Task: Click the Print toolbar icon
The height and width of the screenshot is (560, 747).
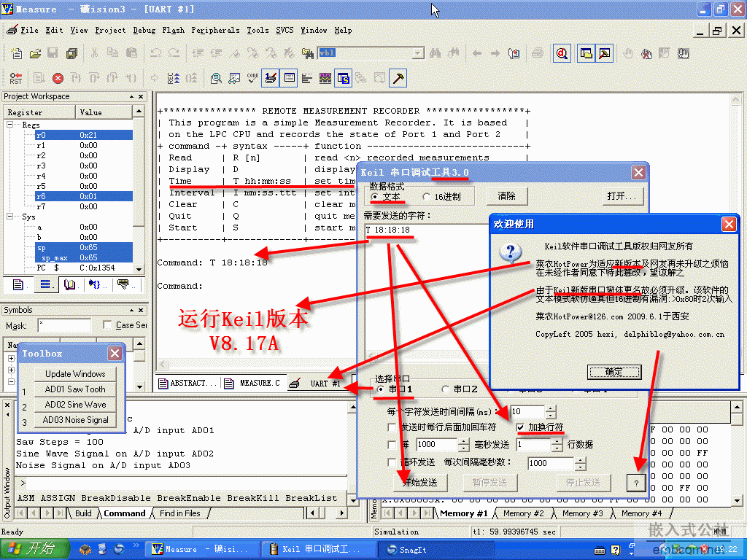Action: click(538, 53)
